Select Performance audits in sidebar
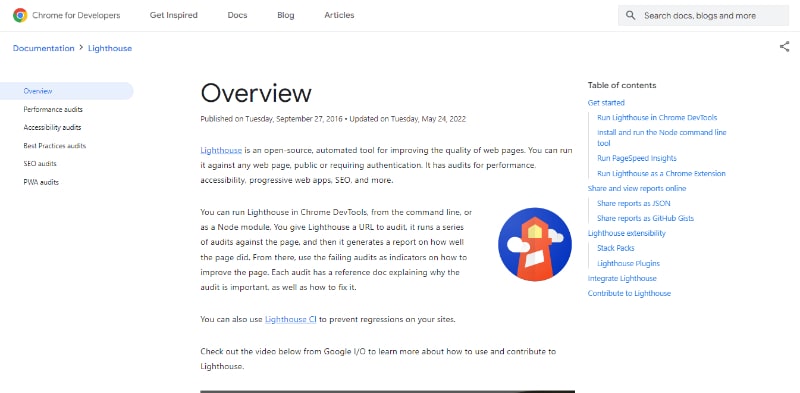 pyautogui.click(x=53, y=109)
